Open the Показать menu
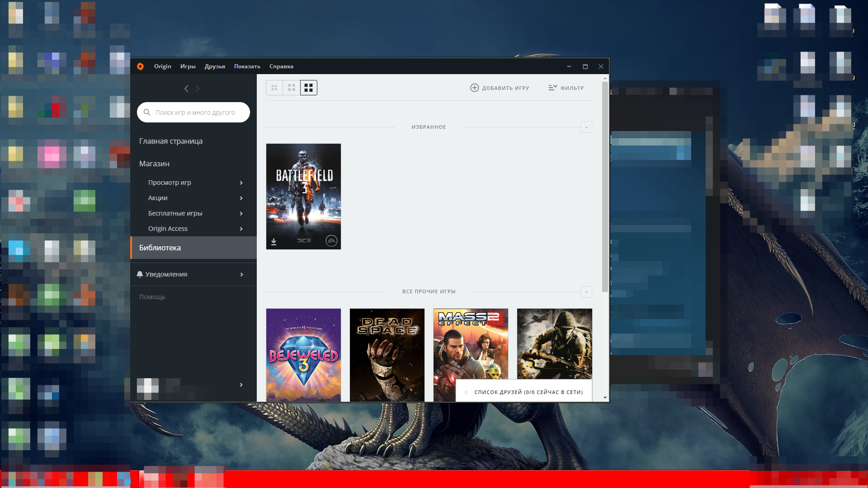This screenshot has width=868, height=488. 247,66
